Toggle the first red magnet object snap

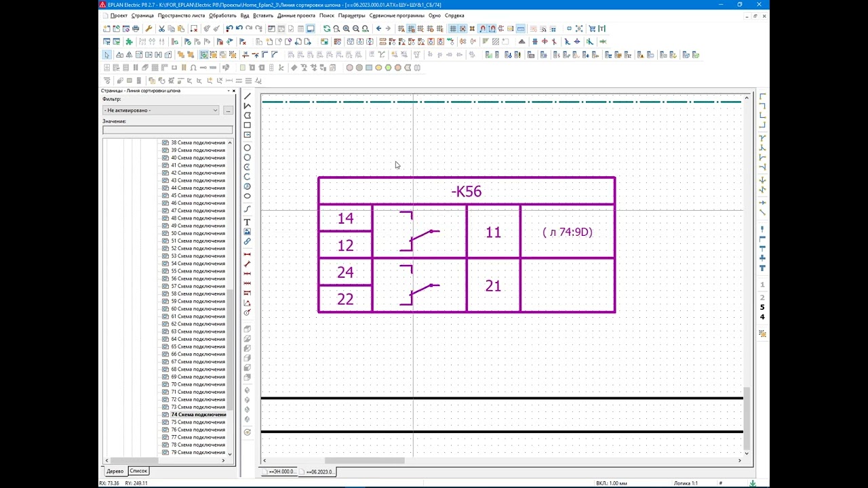click(482, 28)
